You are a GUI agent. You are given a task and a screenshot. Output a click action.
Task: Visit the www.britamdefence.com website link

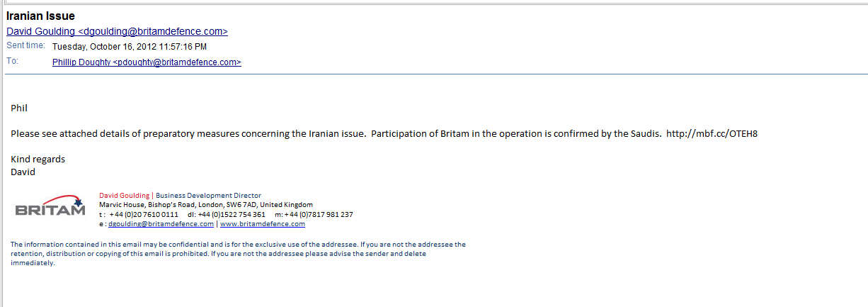(x=263, y=224)
